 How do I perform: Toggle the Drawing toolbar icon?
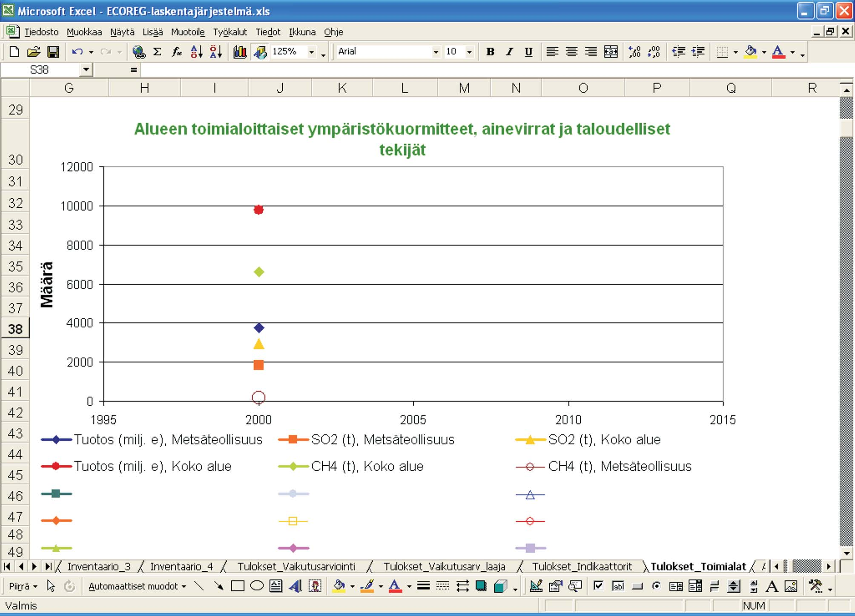pos(260,52)
